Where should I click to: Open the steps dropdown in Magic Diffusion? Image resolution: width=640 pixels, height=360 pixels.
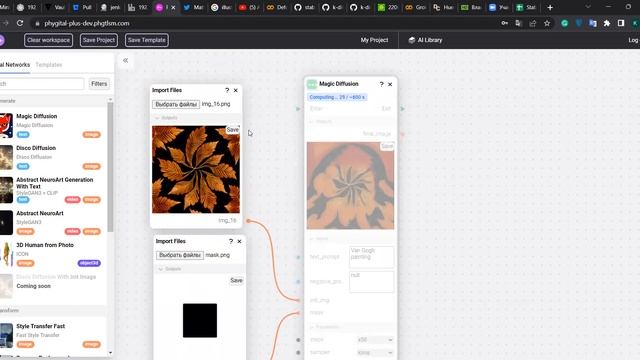click(375, 340)
